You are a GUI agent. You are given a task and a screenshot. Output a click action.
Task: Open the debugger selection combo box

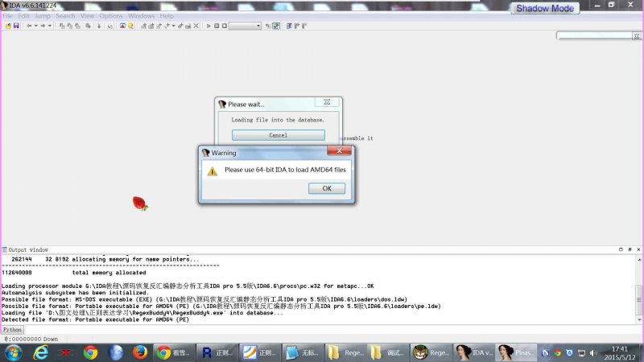(x=245, y=26)
